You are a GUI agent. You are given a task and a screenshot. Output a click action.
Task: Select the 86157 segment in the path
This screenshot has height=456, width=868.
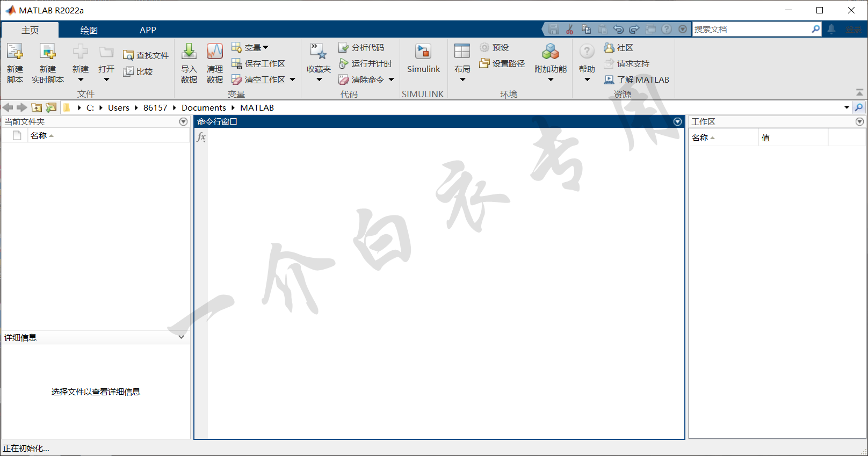coord(155,107)
